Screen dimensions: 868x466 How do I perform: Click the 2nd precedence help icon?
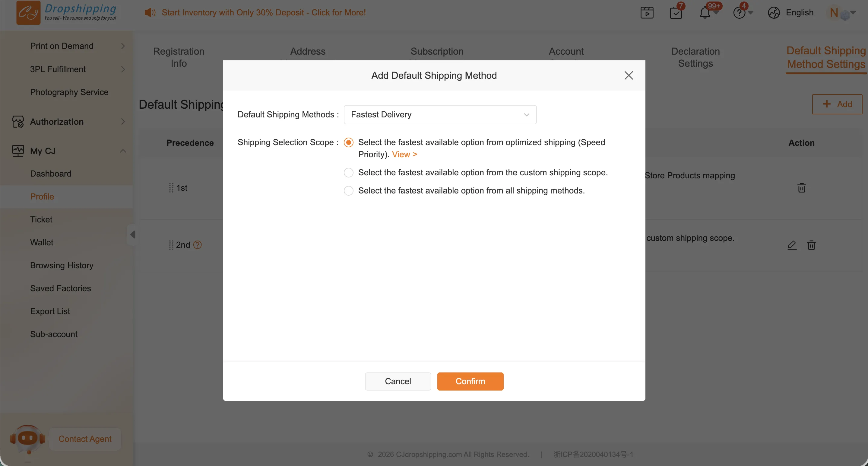click(x=198, y=245)
